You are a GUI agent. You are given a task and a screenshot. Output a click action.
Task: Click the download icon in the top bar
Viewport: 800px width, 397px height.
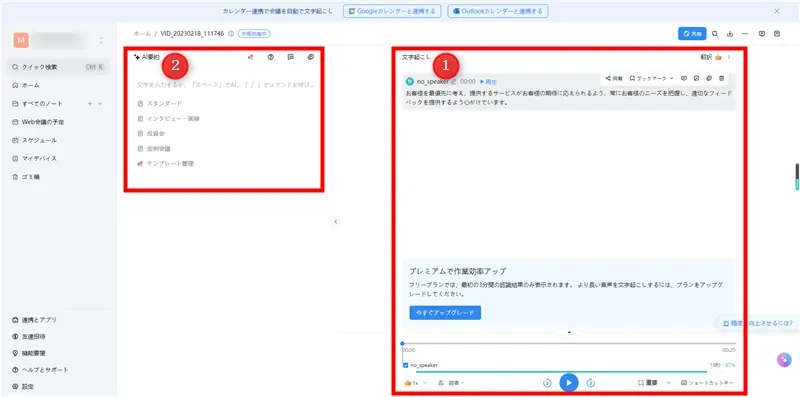[730, 34]
